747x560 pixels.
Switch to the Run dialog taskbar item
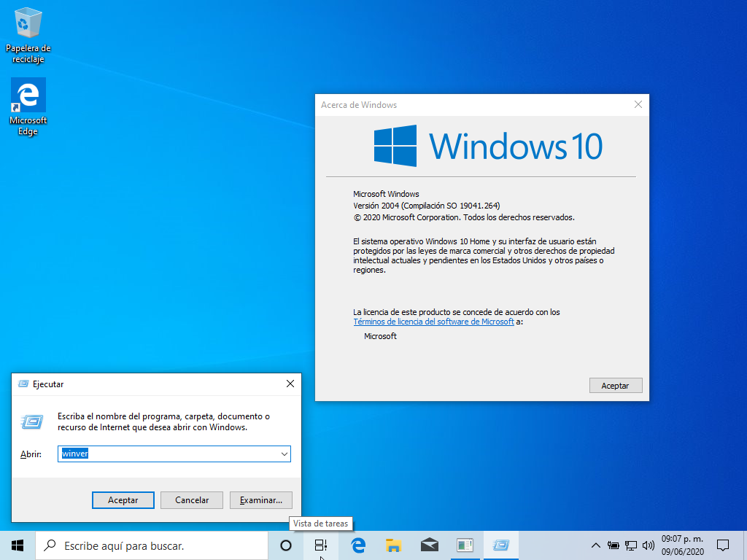(x=500, y=545)
